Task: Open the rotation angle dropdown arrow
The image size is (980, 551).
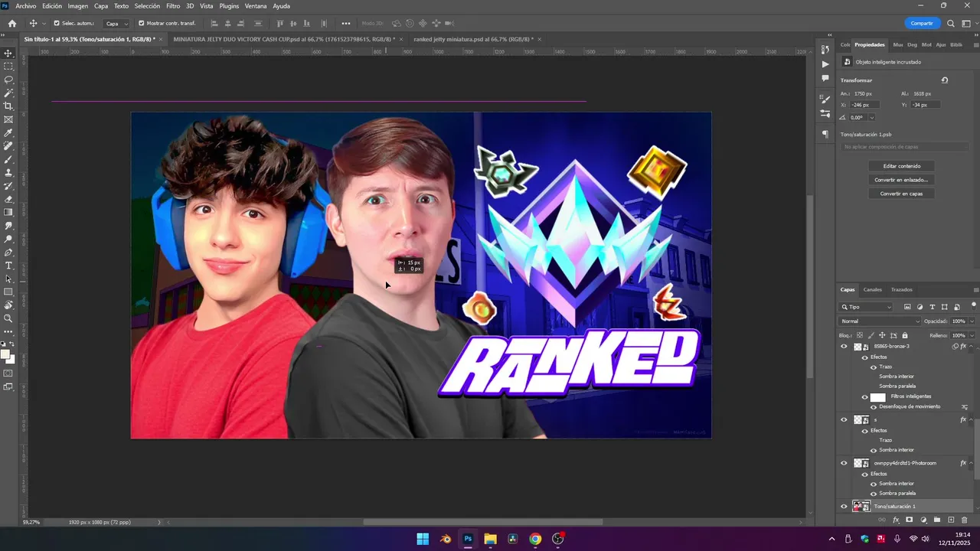Action: click(x=872, y=117)
